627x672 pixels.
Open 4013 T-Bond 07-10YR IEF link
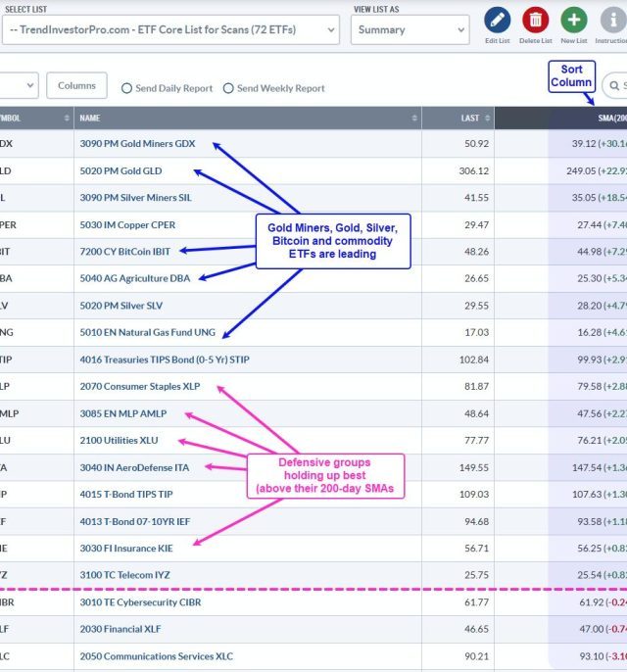134,521
